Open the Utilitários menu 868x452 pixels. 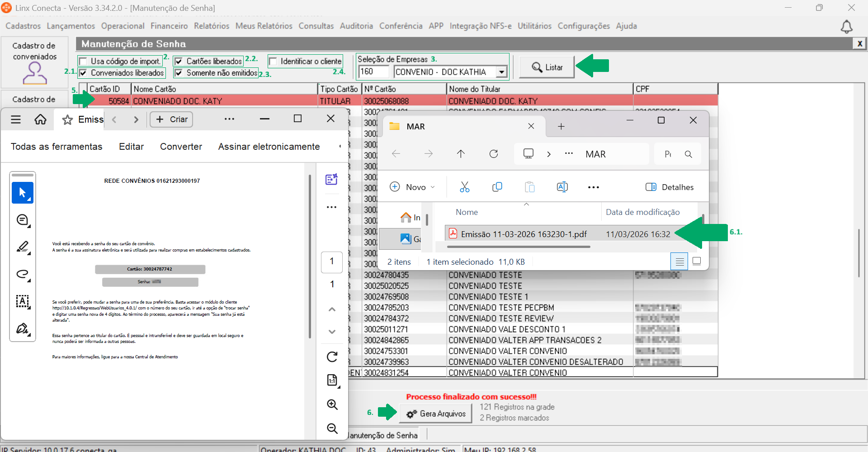point(534,26)
